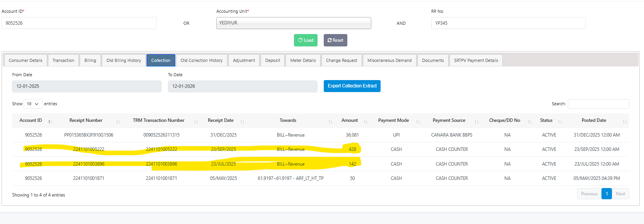The height and width of the screenshot is (224, 644).
Task: Go to Next page in pagination
Action: 620,194
